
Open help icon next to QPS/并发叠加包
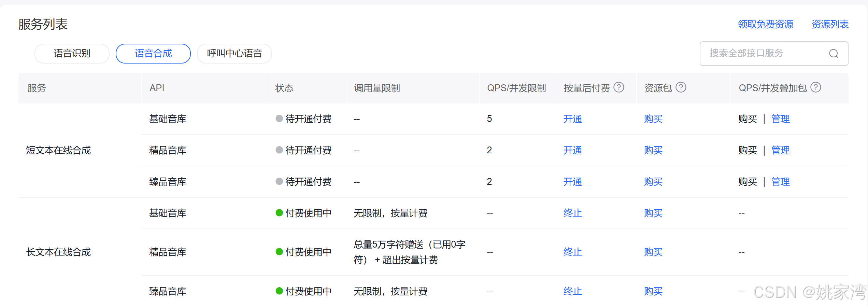click(815, 87)
